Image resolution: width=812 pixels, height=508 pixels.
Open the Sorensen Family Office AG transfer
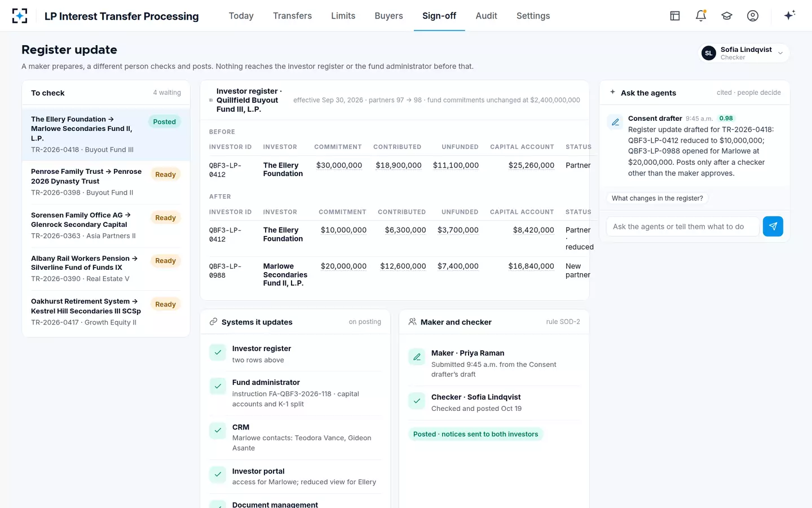106,225
